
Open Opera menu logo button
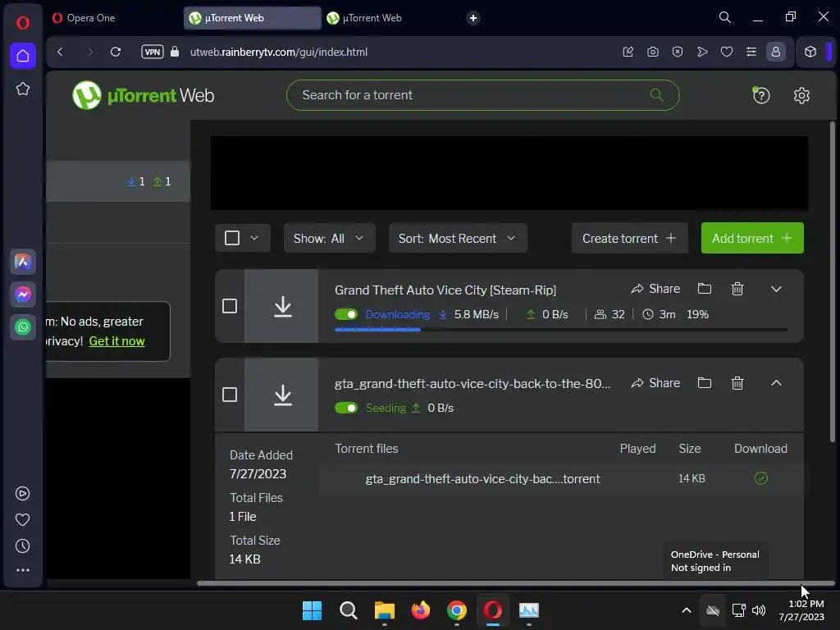pyautogui.click(x=22, y=22)
